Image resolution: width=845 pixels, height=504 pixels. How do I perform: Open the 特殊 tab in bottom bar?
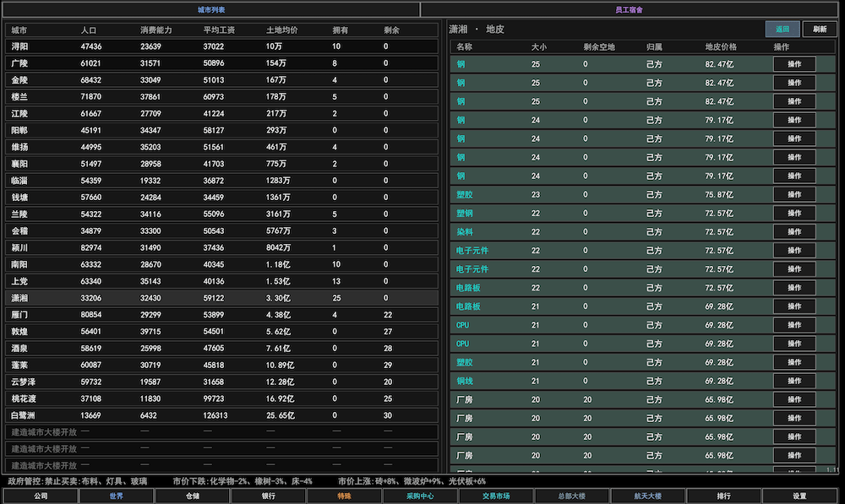[x=344, y=496]
